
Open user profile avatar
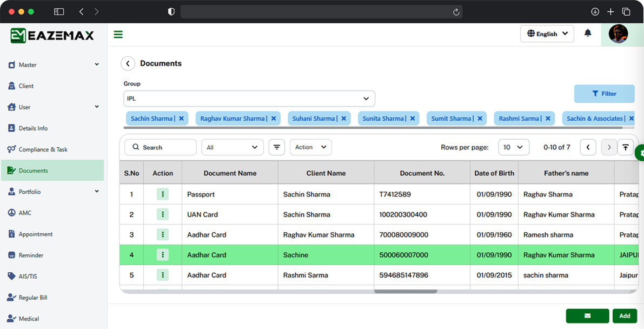coord(618,34)
